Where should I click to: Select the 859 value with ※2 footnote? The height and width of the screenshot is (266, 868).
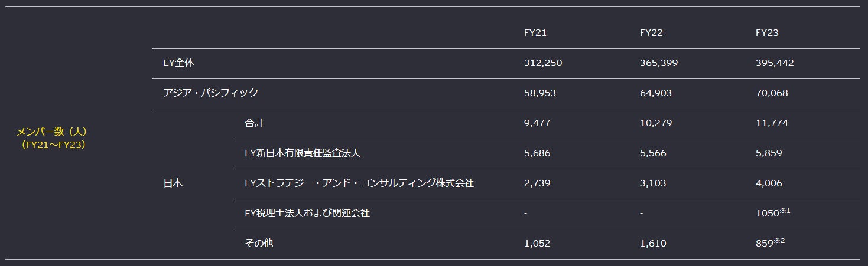point(765,244)
